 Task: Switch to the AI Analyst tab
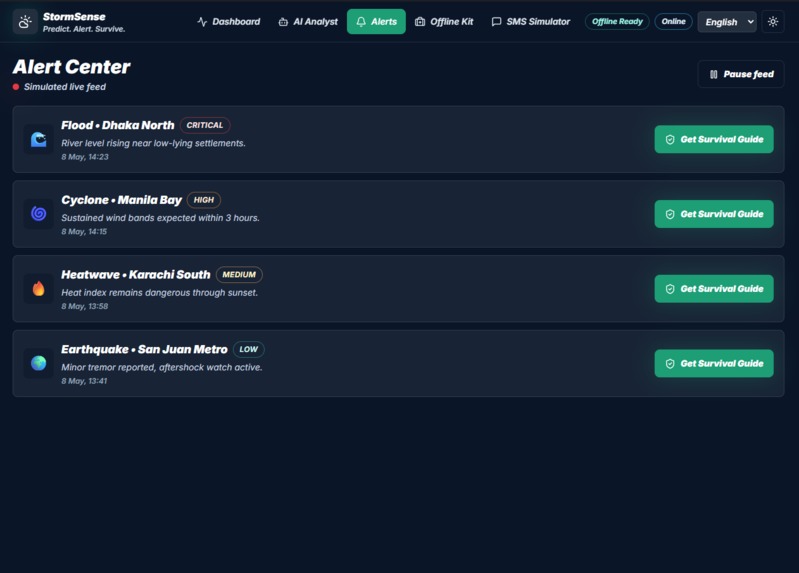[x=308, y=21]
